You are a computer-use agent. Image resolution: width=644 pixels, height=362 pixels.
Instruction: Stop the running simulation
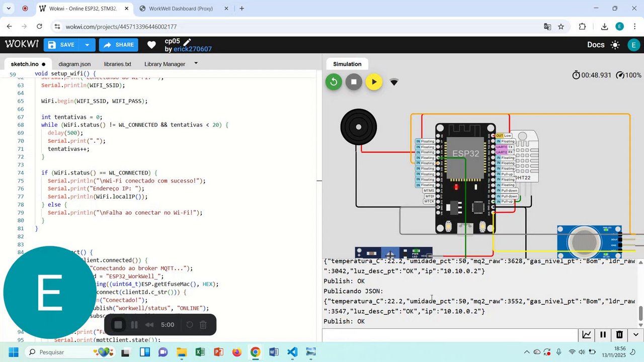click(354, 81)
